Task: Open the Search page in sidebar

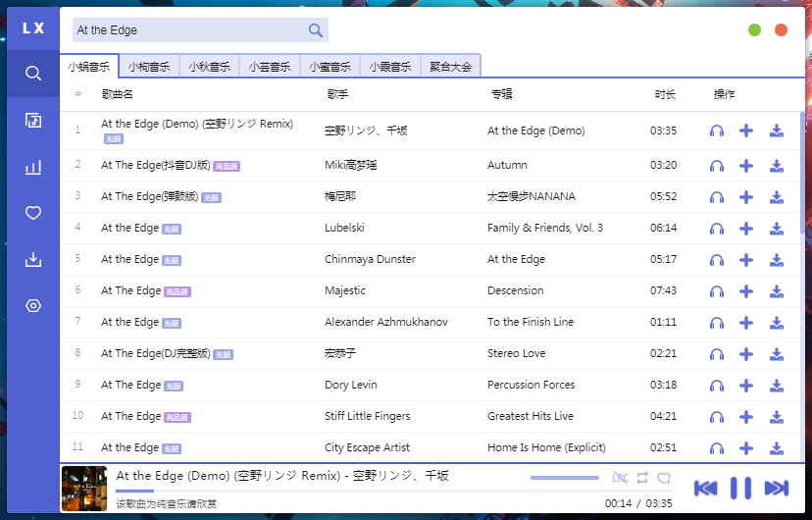Action: point(33,74)
